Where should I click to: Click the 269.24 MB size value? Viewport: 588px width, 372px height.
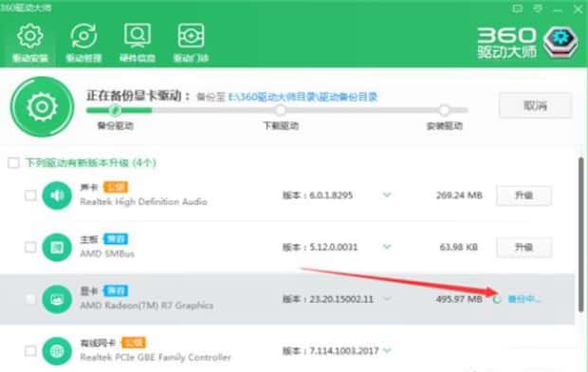point(459,195)
